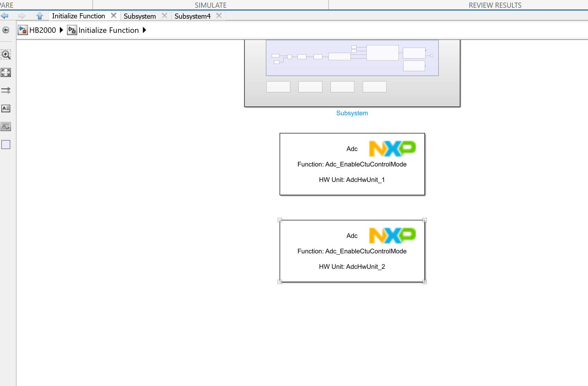The width and height of the screenshot is (588, 386).
Task: Select the image annotation tool
Action: 6,127
